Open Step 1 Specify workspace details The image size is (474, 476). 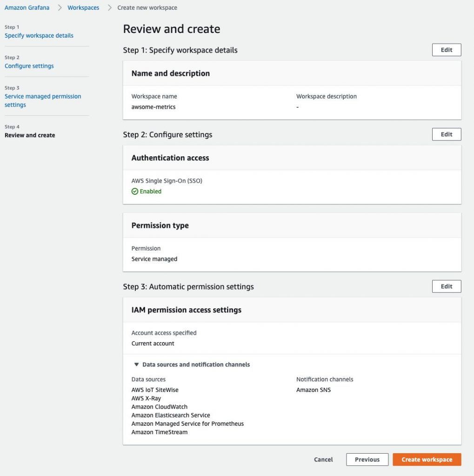[x=39, y=35]
